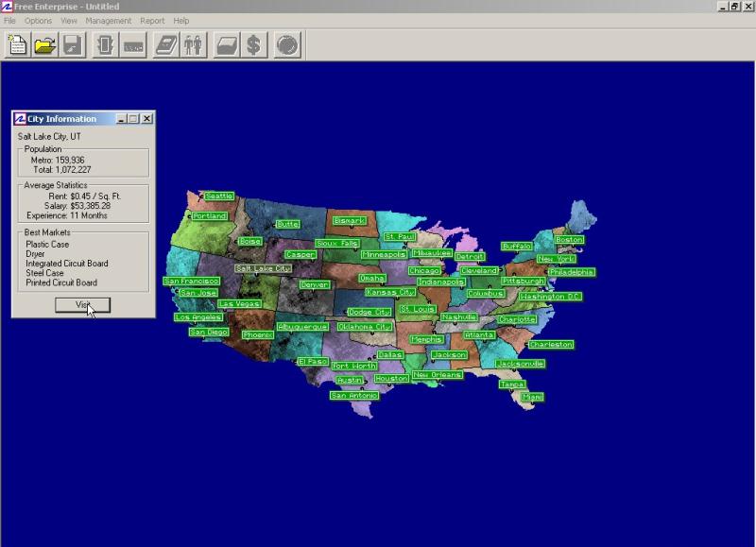756x547 pixels.
Task: Open the File menu
Action: coord(9,21)
